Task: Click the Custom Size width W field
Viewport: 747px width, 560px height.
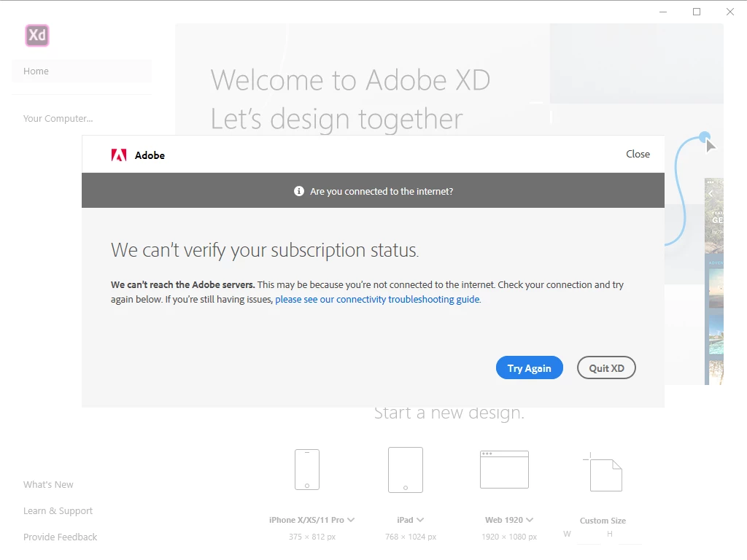Action: (589, 534)
